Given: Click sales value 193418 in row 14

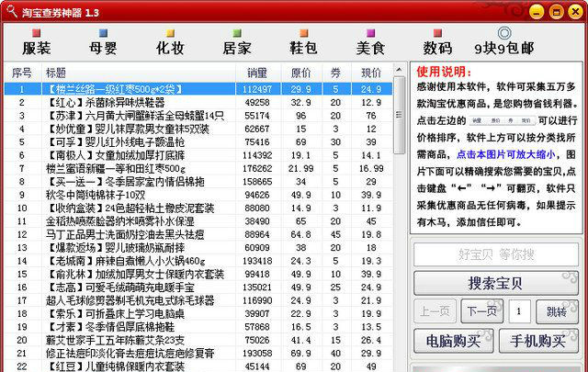Looking at the screenshot, I should coord(257,261).
